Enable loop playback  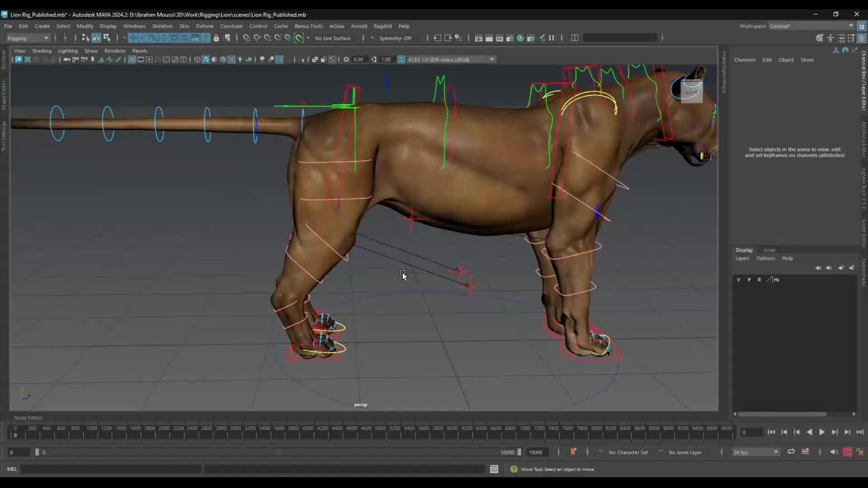791,452
